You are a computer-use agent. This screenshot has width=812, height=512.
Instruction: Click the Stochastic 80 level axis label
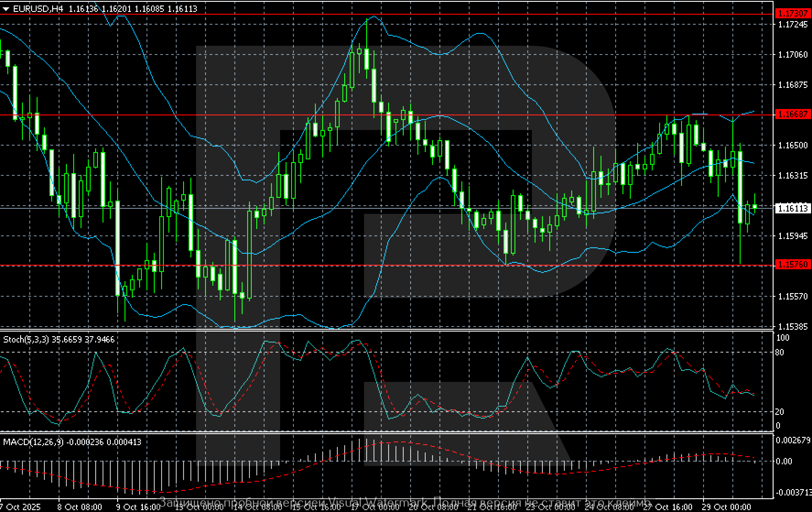tap(779, 352)
